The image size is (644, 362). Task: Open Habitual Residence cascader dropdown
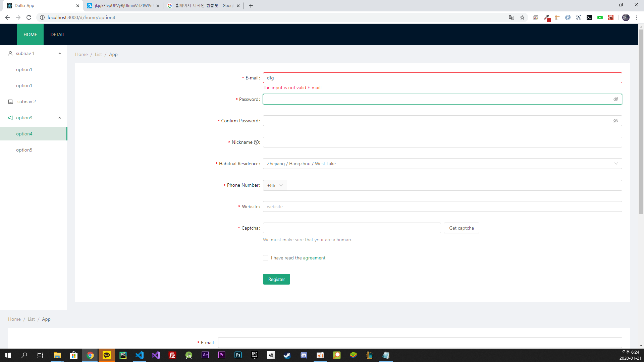pos(442,164)
